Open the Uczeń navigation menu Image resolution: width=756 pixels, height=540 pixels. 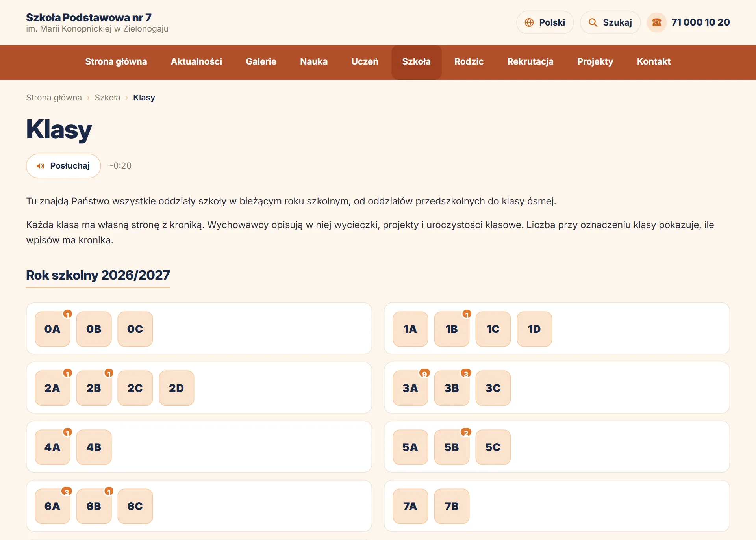(365, 62)
